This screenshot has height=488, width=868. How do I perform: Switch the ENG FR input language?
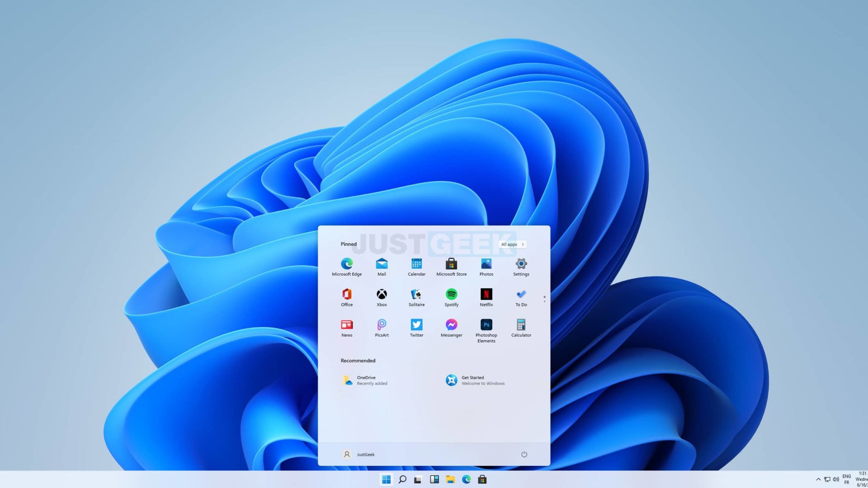(x=847, y=479)
